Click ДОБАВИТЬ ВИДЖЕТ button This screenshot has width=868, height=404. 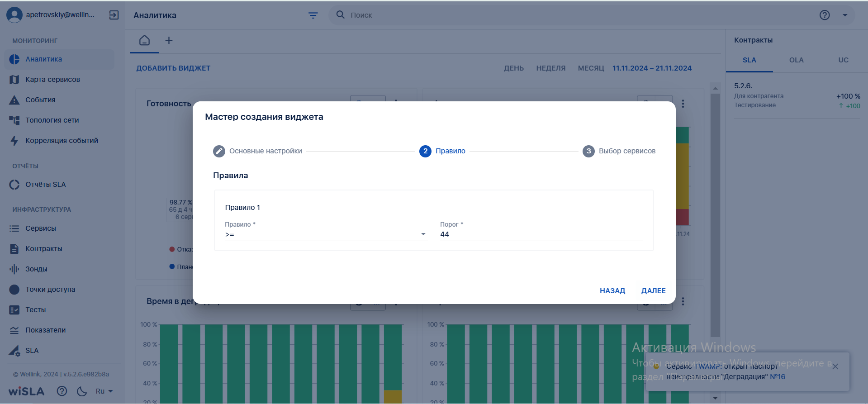[x=173, y=68]
